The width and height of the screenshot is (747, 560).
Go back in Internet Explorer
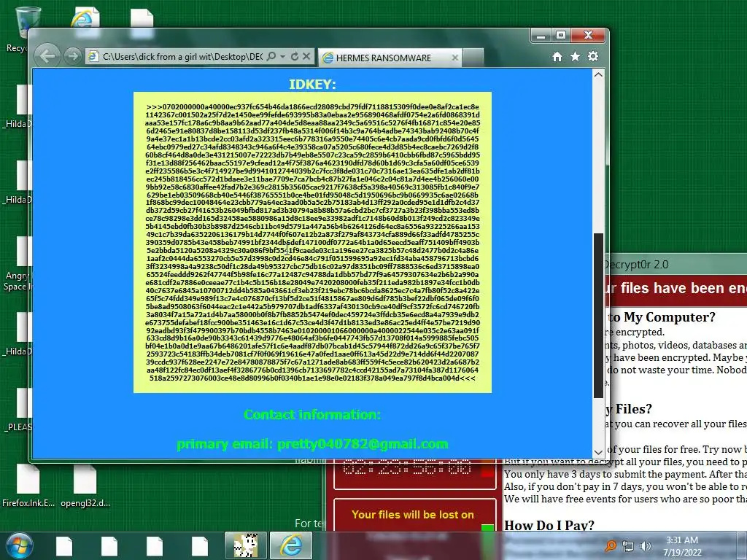point(47,55)
